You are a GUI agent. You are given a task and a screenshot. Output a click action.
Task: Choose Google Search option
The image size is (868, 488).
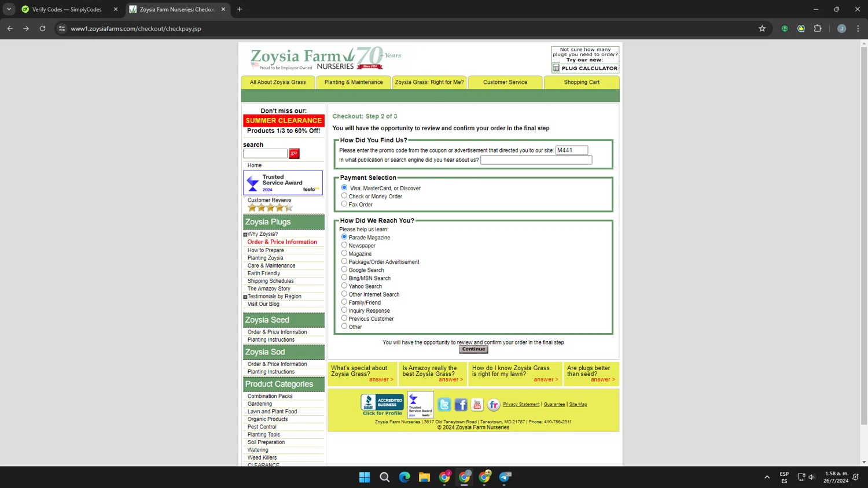pyautogui.click(x=344, y=269)
